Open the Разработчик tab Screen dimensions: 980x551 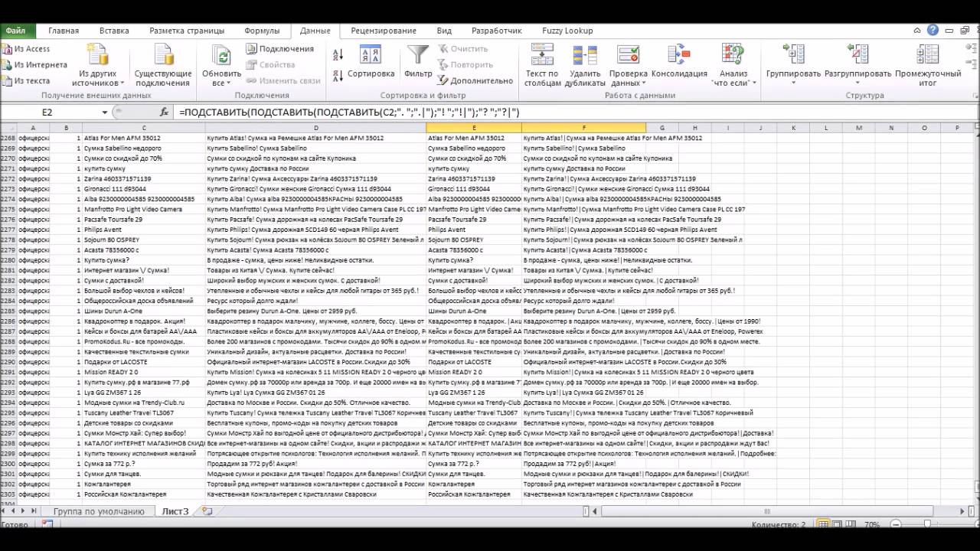click(x=497, y=31)
